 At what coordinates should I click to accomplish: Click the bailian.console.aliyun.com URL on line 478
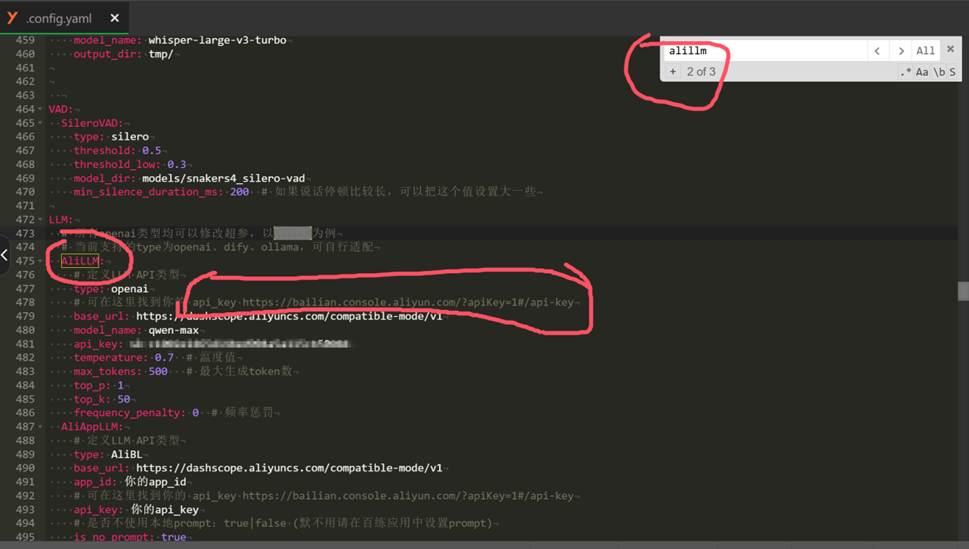point(410,302)
